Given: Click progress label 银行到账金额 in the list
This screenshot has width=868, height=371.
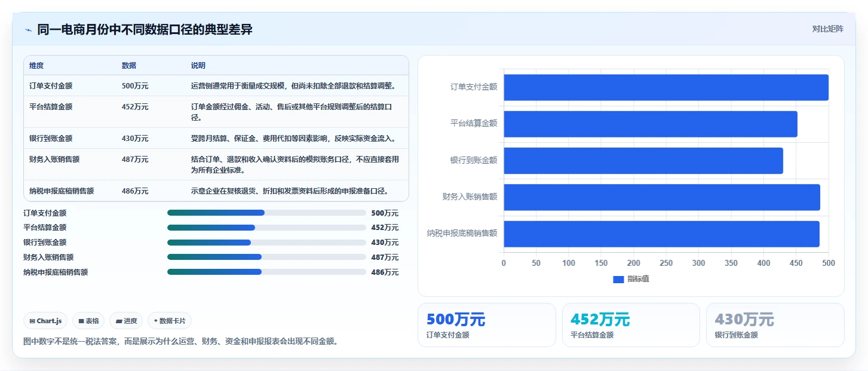Looking at the screenshot, I should [45, 243].
